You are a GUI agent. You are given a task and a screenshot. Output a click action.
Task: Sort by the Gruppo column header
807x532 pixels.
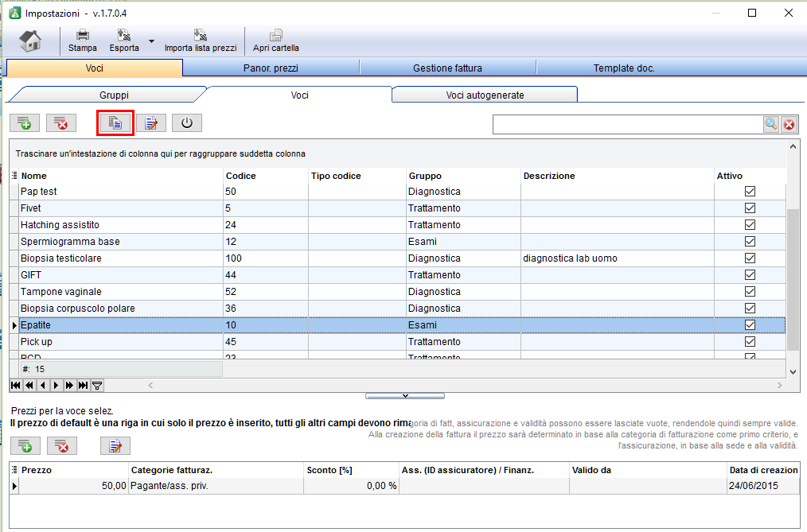click(463, 176)
